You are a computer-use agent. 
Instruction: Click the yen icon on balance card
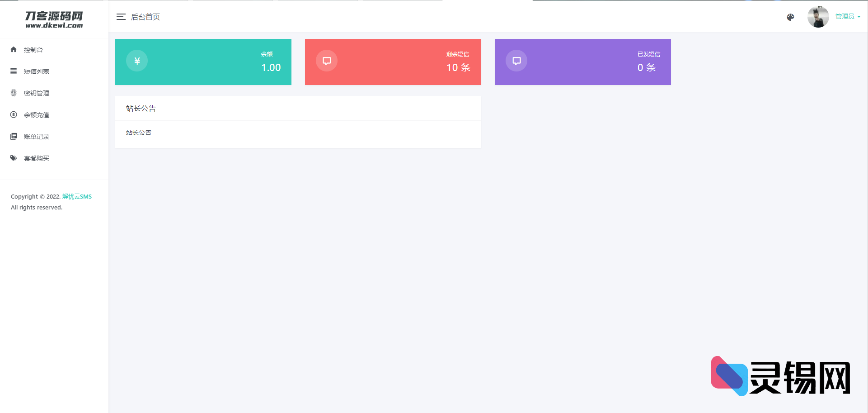point(137,61)
